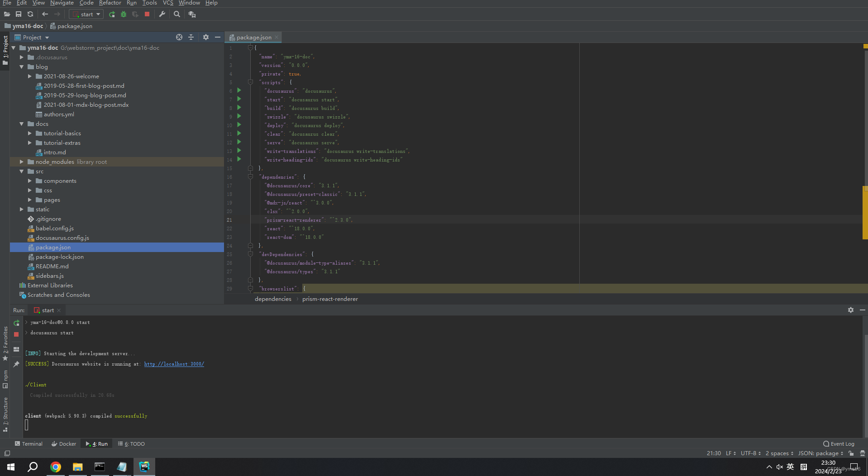Open the Refactor menu
Screen dimensions: 868x476
(x=110, y=3)
